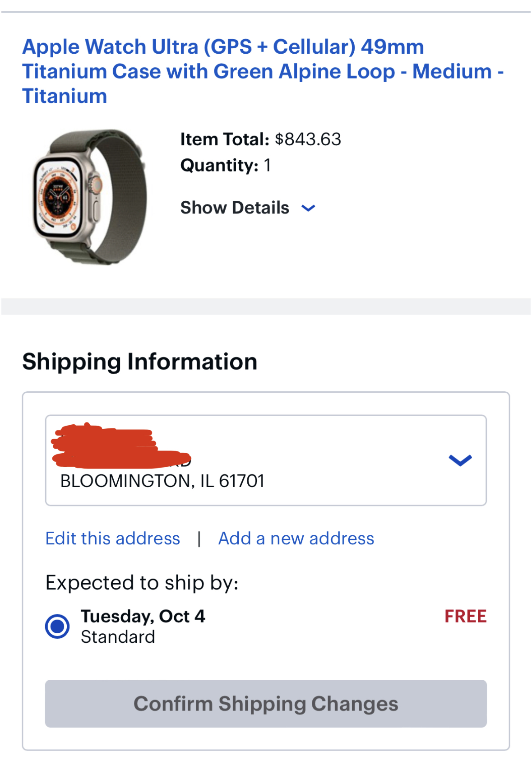Viewport: 532px width, 761px height.
Task: Open the shipping address dropdown chevron
Action: (460, 460)
